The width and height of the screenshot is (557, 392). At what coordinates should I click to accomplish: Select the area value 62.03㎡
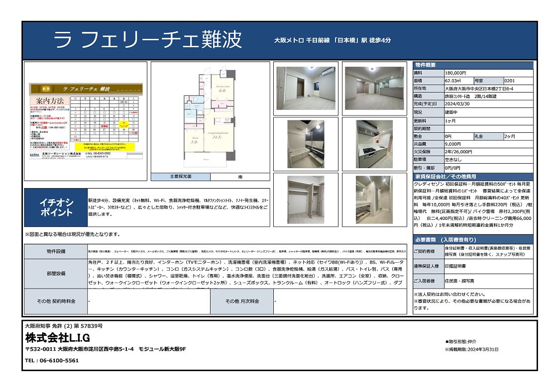click(x=452, y=81)
